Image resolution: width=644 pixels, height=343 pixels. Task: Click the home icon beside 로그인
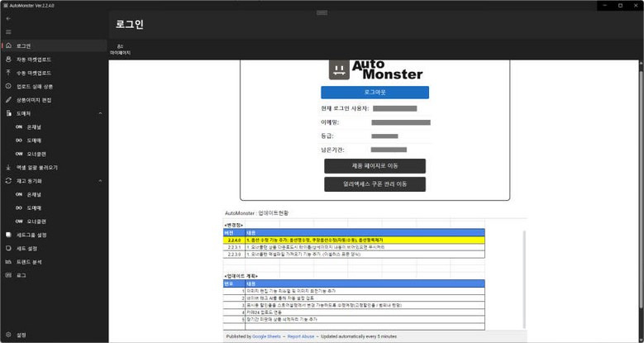tap(8, 45)
